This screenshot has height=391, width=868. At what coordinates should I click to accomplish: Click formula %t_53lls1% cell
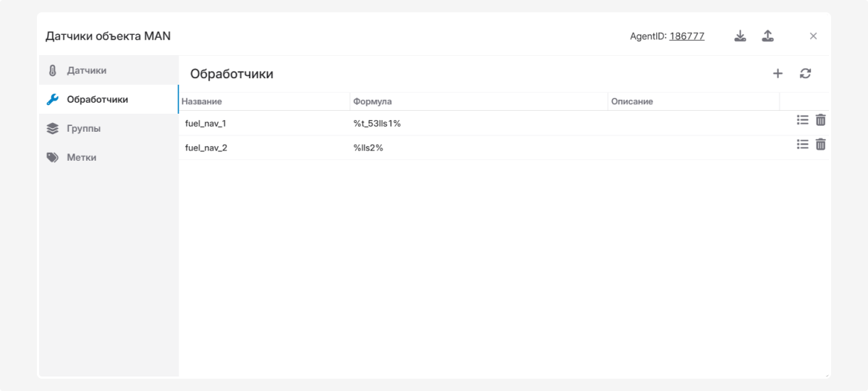(x=377, y=123)
